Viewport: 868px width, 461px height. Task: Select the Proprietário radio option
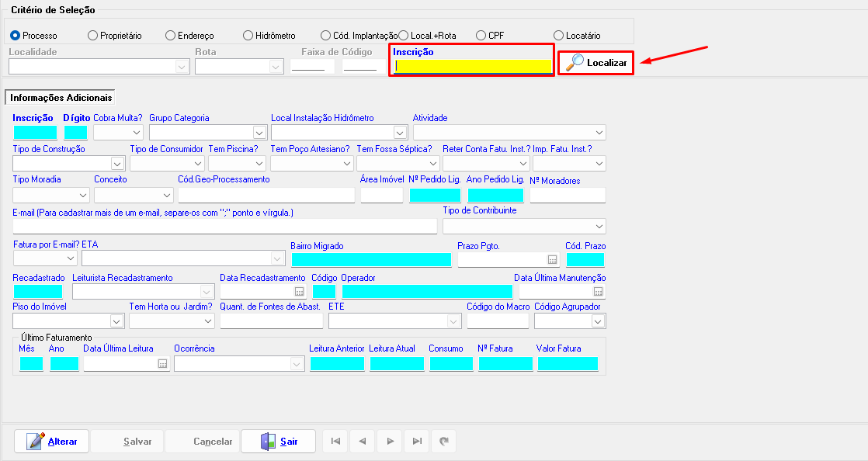pos(93,36)
